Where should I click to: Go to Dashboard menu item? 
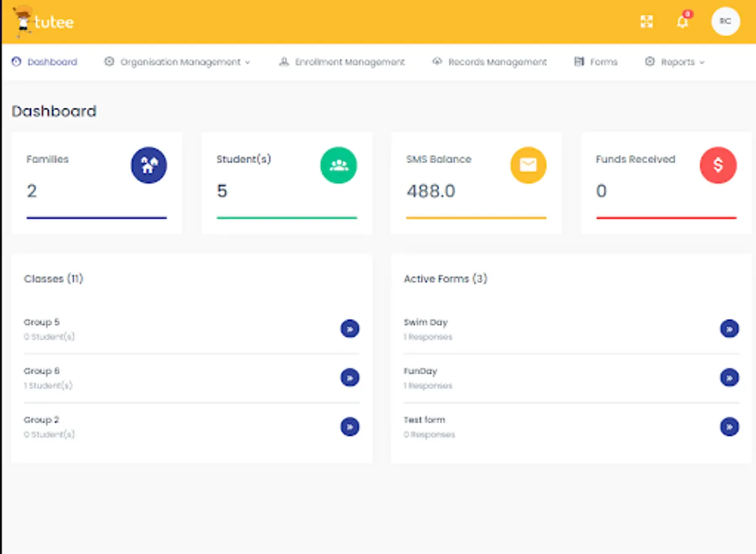click(x=44, y=62)
